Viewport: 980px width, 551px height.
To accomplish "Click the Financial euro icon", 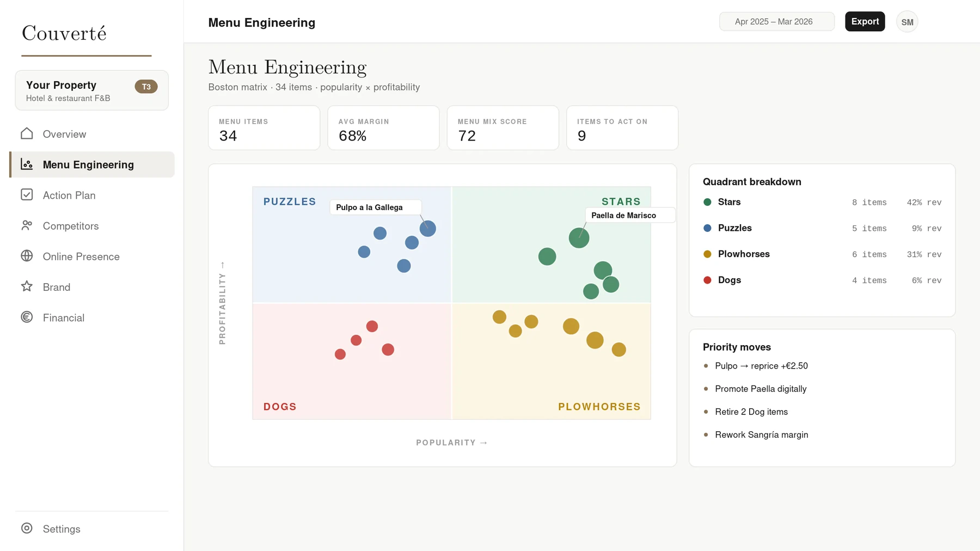I will click(x=27, y=317).
